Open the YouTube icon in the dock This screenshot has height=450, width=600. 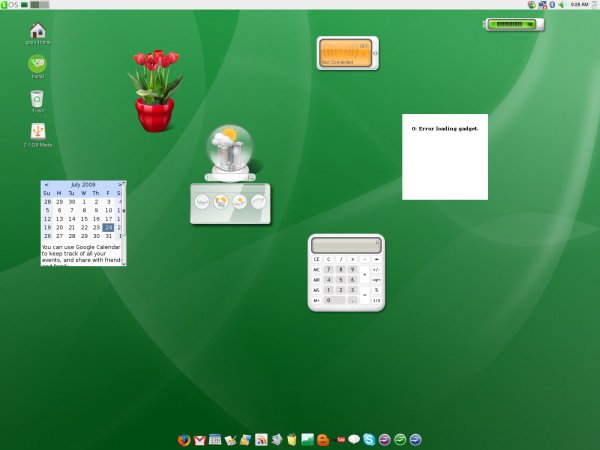click(x=340, y=440)
